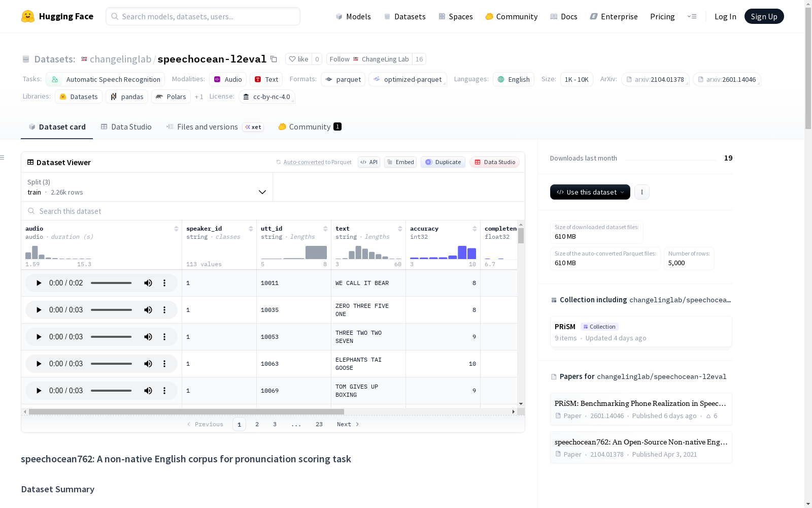Go to the Next page of rows
The height and width of the screenshot is (508, 812).
(348, 424)
